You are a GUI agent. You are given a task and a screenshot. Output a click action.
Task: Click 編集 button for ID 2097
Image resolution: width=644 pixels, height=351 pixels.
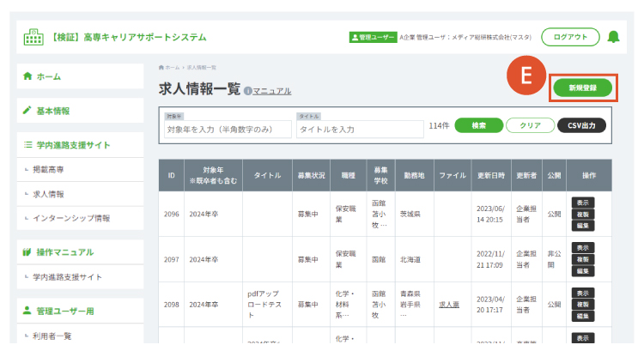coord(583,271)
